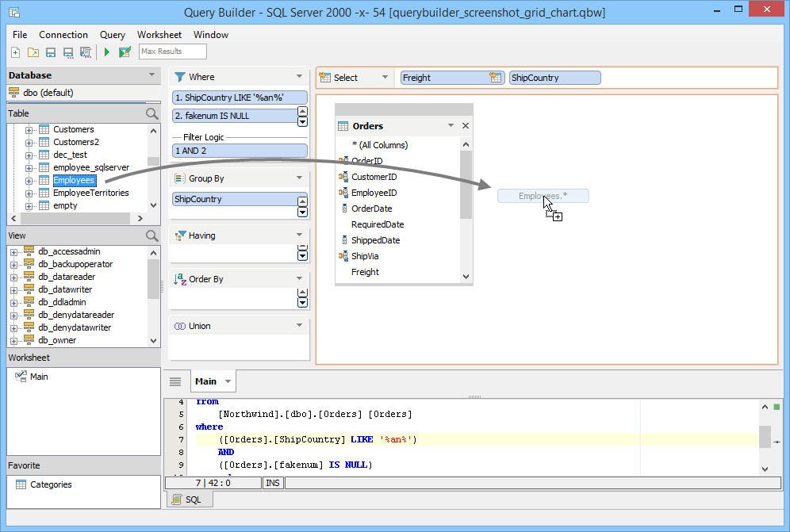The width and height of the screenshot is (790, 532).
Task: Click the Where list down-arrow stepper
Action: [302, 121]
